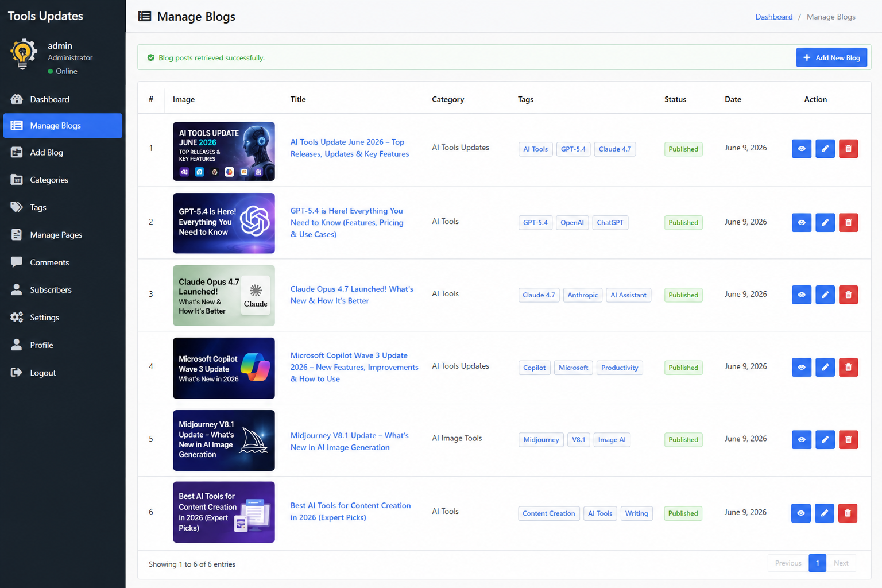Screen dimensions: 882x588
Task: Click the Midjourney tag
Action: 541,440
